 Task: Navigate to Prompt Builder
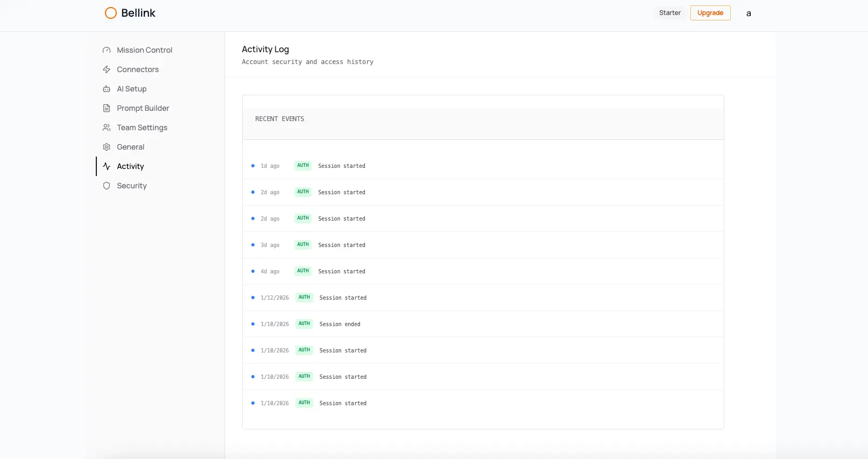click(143, 108)
